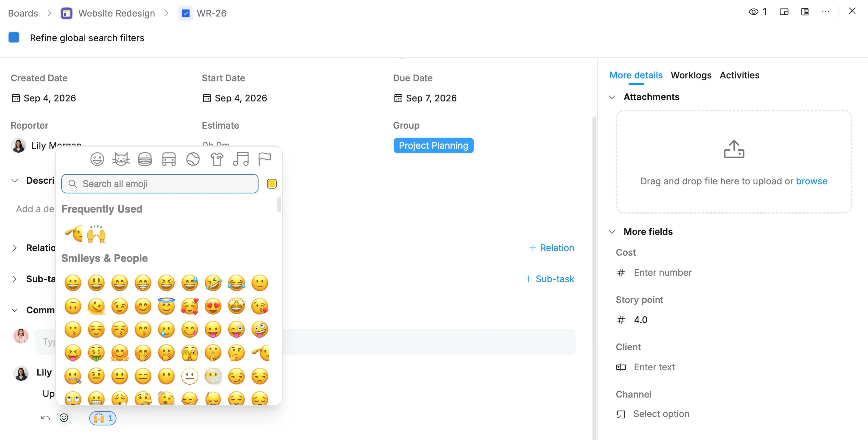This screenshot has width=868, height=440.
Task: Click the browse link to upload
Action: tap(811, 181)
